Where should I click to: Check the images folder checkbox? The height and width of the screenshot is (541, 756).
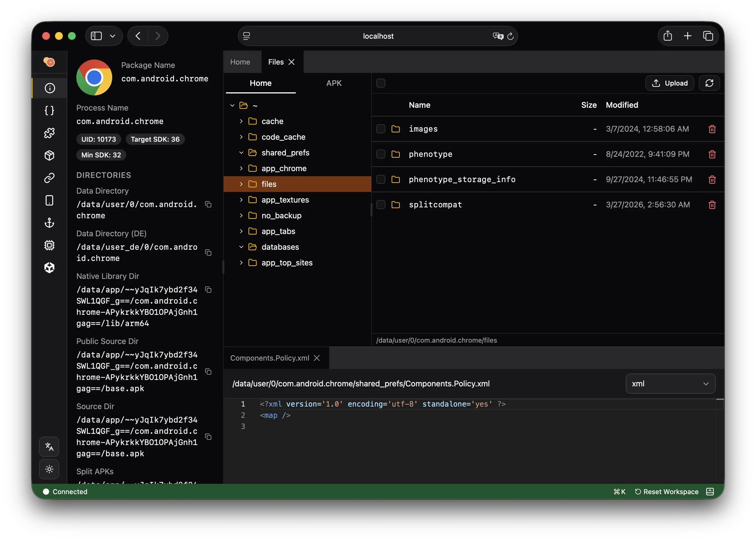click(381, 129)
